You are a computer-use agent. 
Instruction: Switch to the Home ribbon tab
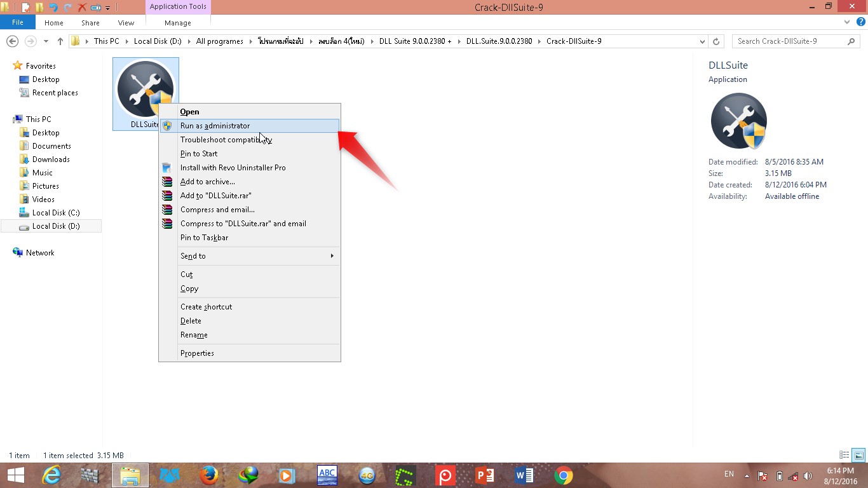point(54,23)
